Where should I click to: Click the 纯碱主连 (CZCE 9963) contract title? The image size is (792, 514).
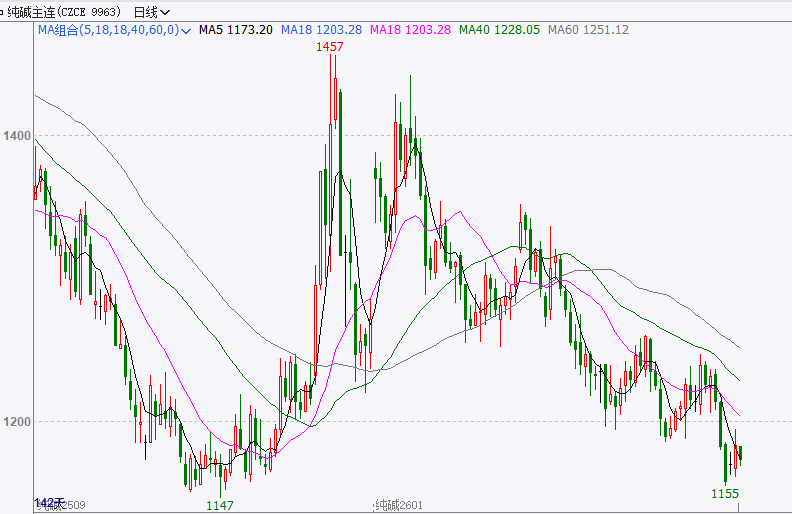point(62,12)
